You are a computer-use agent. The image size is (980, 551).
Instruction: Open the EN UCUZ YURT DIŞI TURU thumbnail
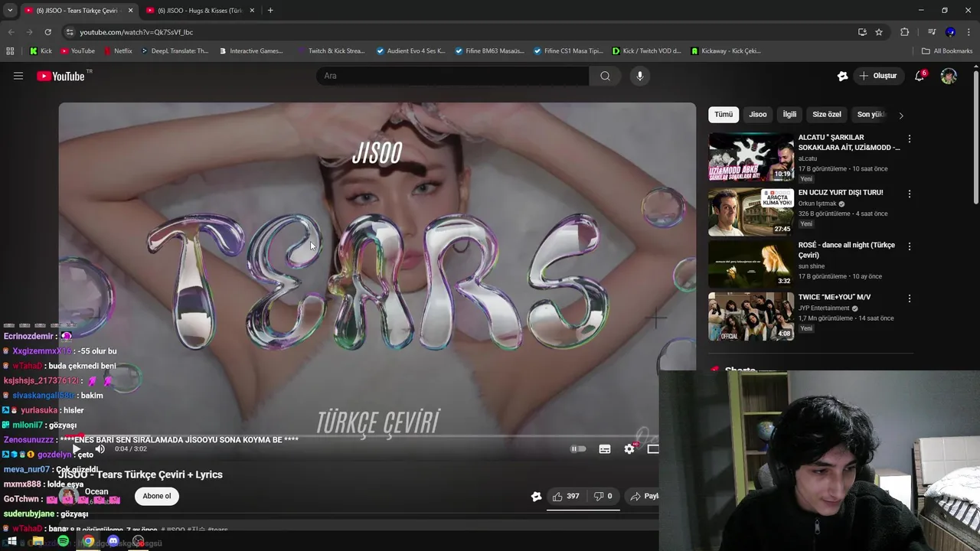tap(751, 212)
